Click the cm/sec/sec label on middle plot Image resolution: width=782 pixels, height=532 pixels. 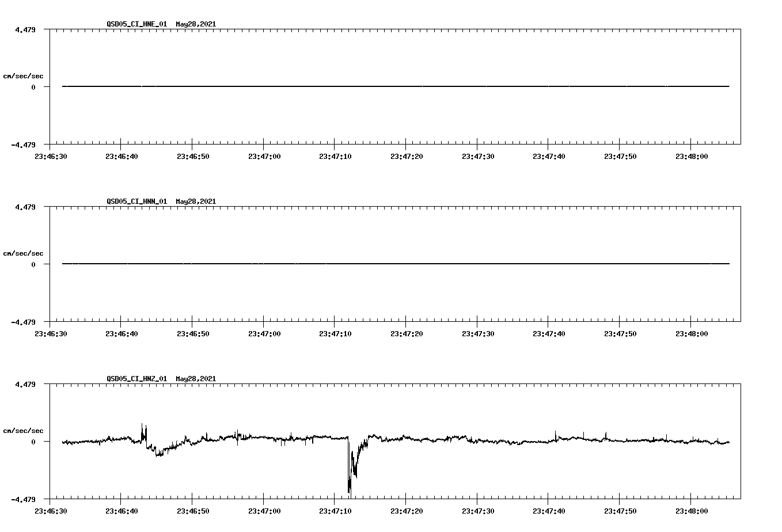tap(24, 253)
